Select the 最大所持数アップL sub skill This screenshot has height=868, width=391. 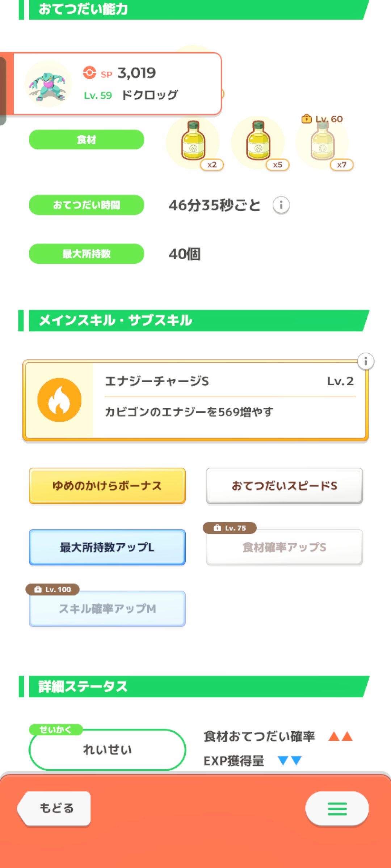[x=107, y=547]
